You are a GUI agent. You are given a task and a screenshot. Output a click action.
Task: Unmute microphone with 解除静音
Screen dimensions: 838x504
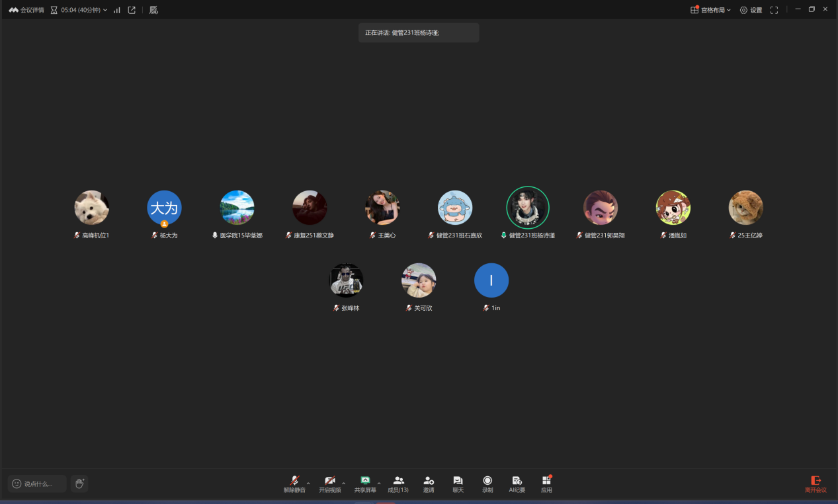[x=294, y=483]
